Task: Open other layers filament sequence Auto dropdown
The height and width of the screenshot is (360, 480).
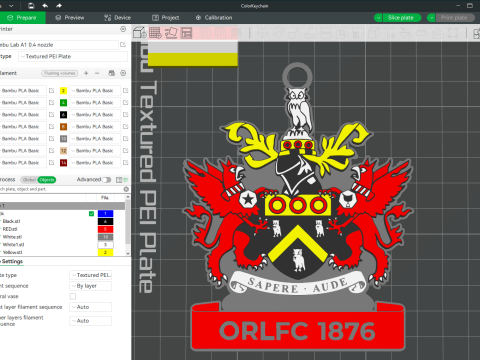Action: (90, 321)
